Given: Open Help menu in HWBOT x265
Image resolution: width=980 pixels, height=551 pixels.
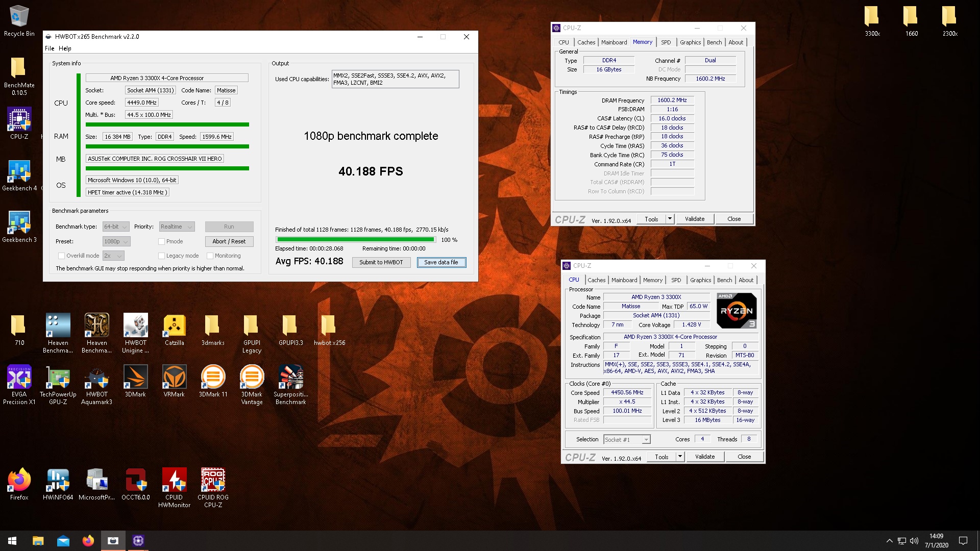Looking at the screenshot, I should [x=65, y=48].
